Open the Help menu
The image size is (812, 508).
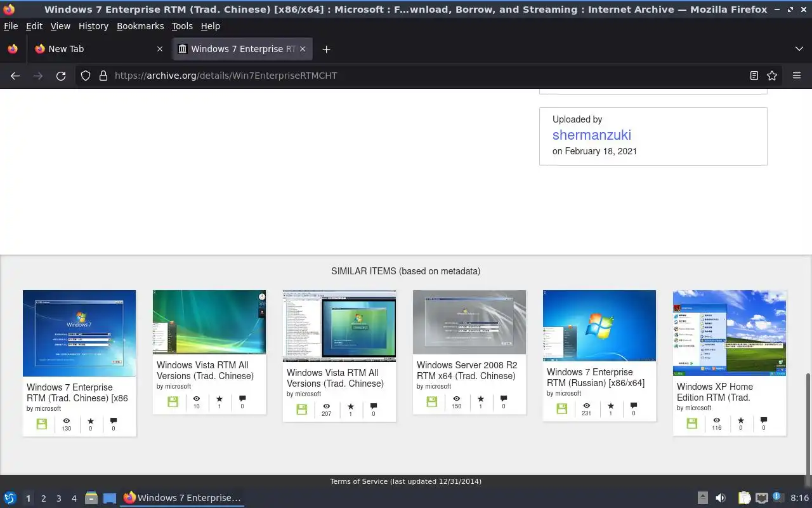[x=210, y=26]
